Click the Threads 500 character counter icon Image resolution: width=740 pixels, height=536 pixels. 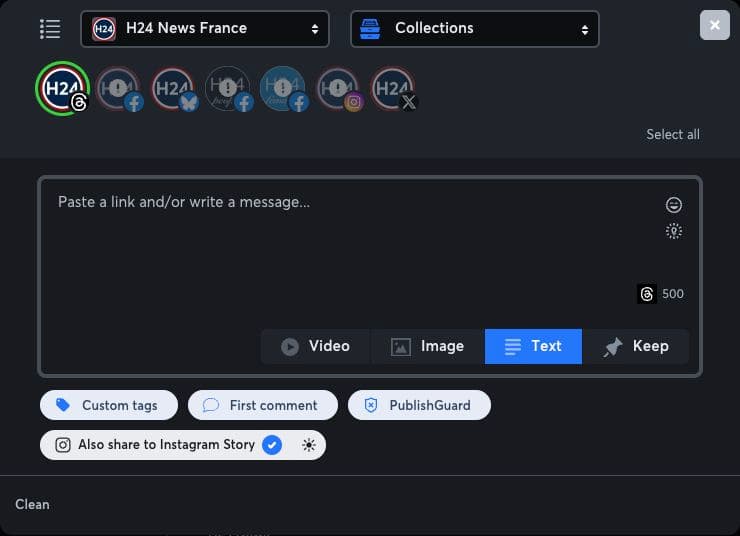click(x=647, y=294)
